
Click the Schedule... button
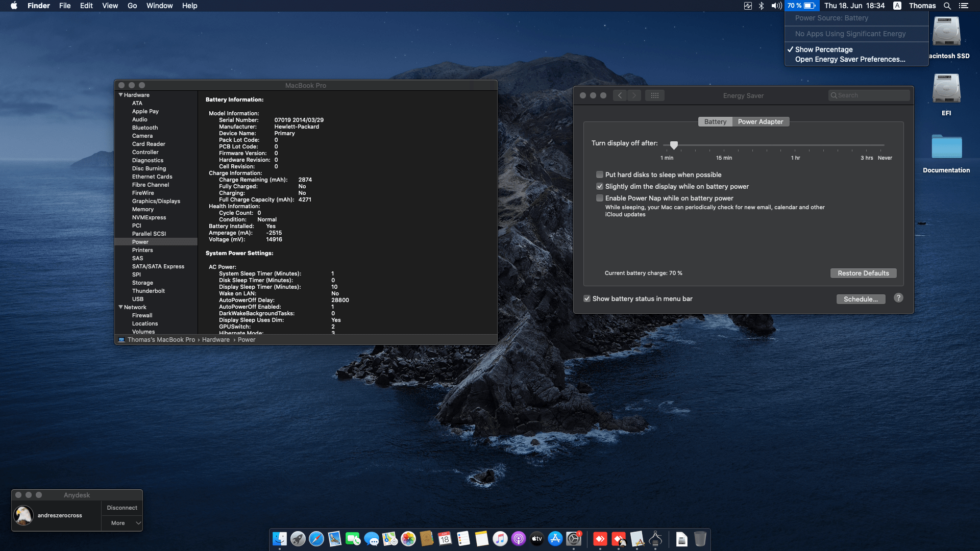coord(861,299)
